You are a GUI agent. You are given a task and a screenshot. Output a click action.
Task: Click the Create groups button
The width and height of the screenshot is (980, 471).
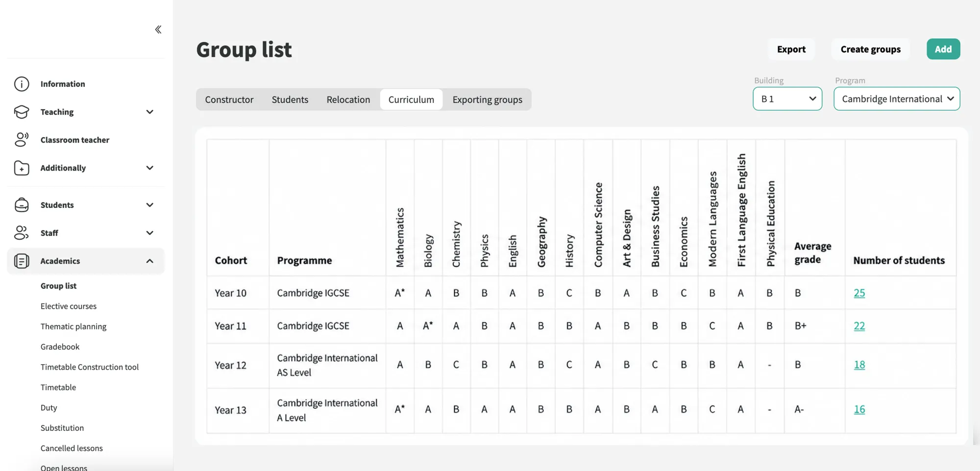871,49
